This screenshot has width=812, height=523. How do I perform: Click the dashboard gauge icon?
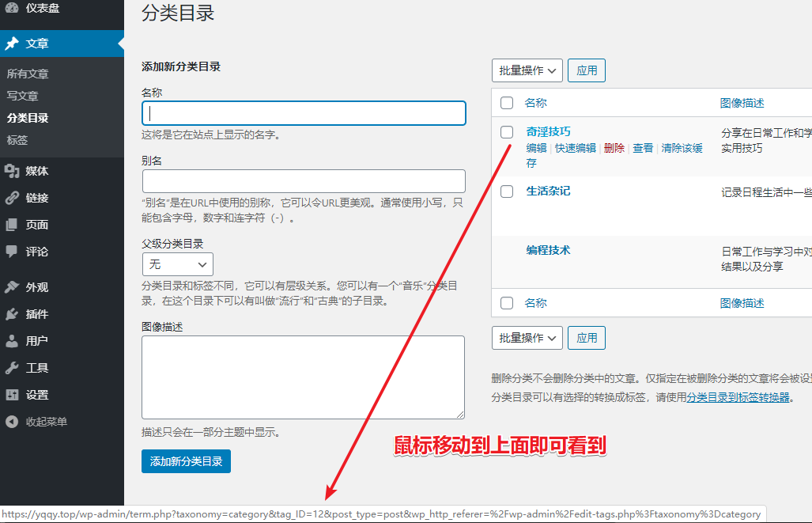tap(12, 7)
